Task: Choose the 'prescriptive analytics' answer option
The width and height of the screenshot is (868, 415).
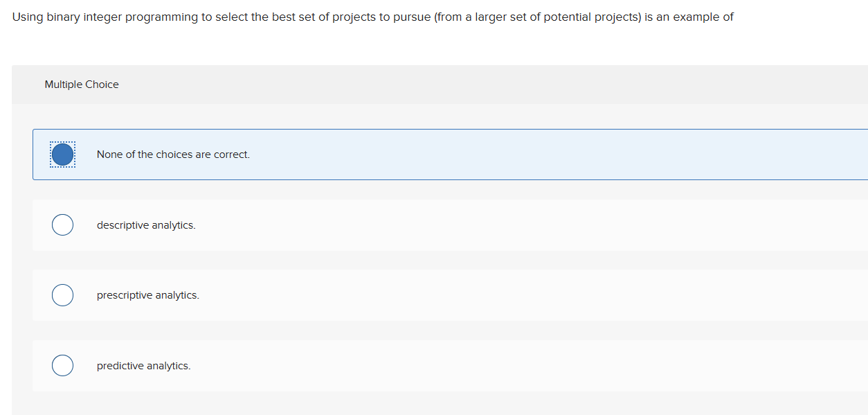Action: pos(147,294)
